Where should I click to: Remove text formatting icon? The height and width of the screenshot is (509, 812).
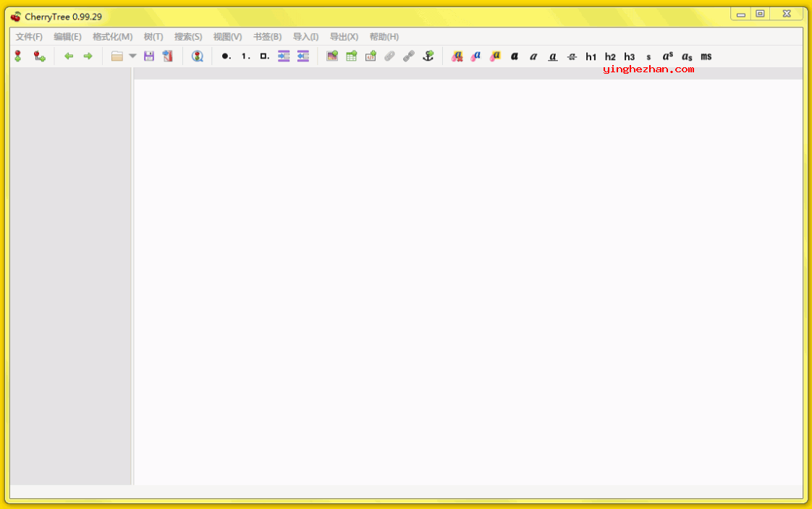click(457, 56)
